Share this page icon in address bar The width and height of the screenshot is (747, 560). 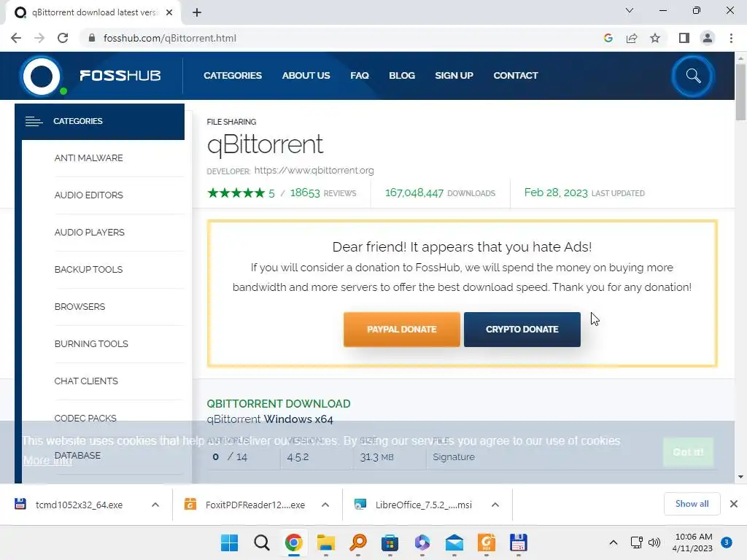(632, 38)
